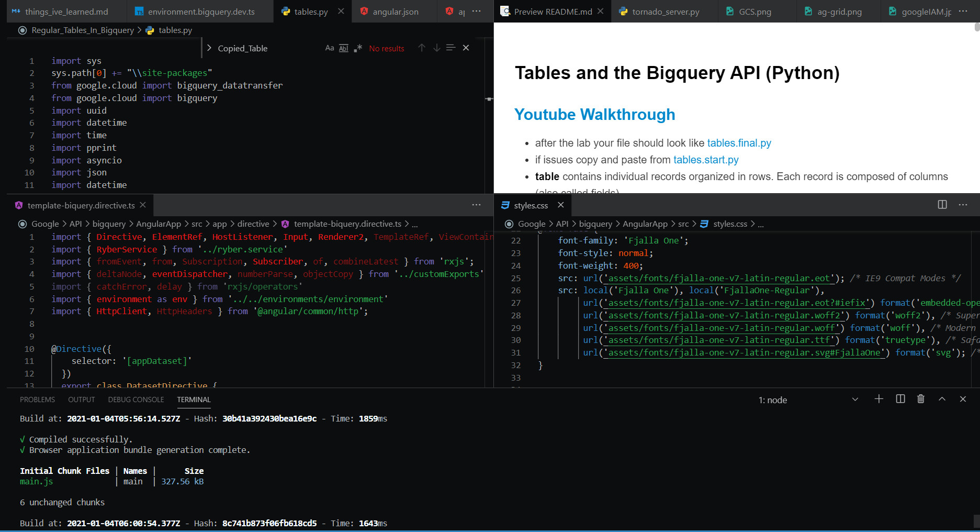Go to previous match arrow in find widget
Screen dimensions: 980x532
(422, 48)
